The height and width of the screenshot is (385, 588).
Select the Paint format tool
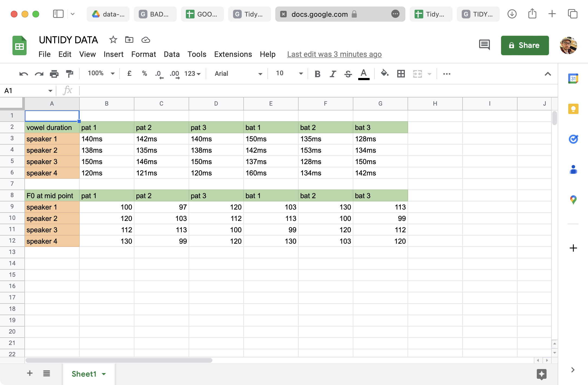point(70,74)
